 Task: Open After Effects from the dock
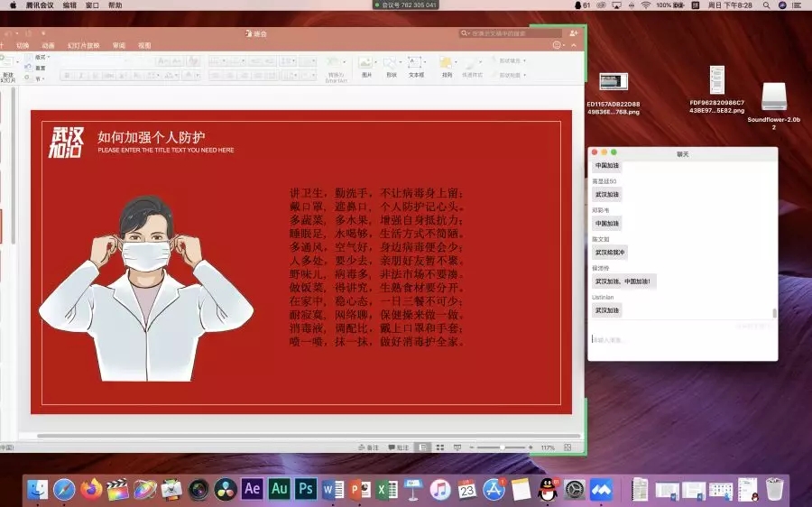click(253, 489)
